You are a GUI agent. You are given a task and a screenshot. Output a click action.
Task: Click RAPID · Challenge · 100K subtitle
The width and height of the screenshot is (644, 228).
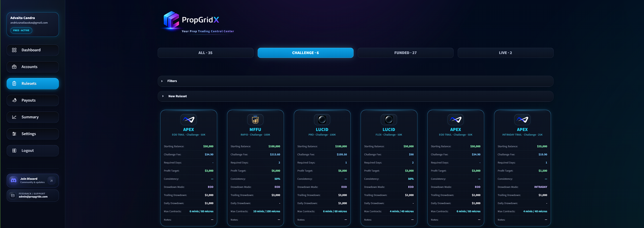coord(255,135)
